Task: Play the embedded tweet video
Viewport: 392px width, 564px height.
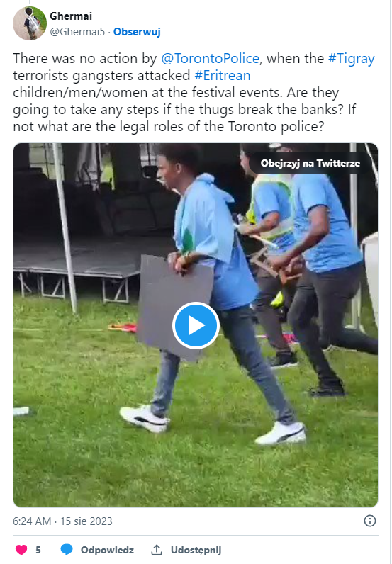Action: point(196,325)
